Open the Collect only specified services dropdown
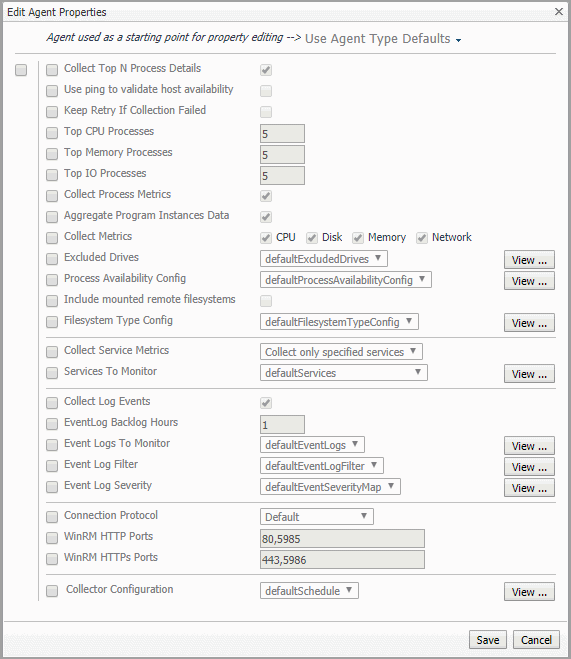The width and height of the screenshot is (571, 659). pos(341,352)
